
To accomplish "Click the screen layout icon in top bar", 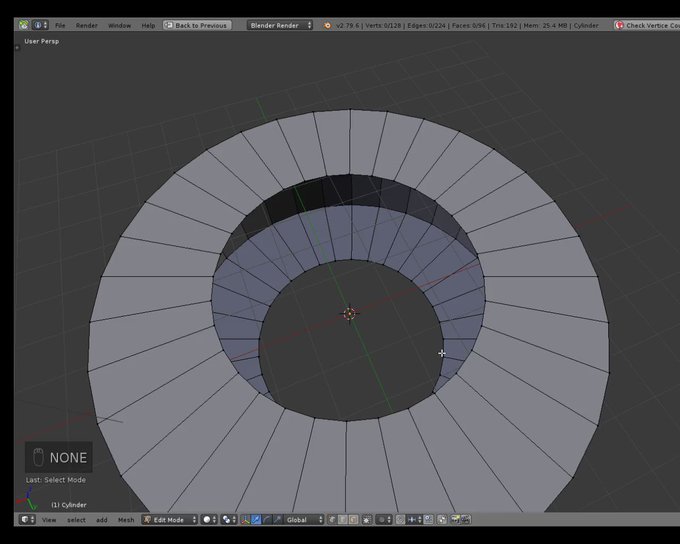I will click(23, 25).
